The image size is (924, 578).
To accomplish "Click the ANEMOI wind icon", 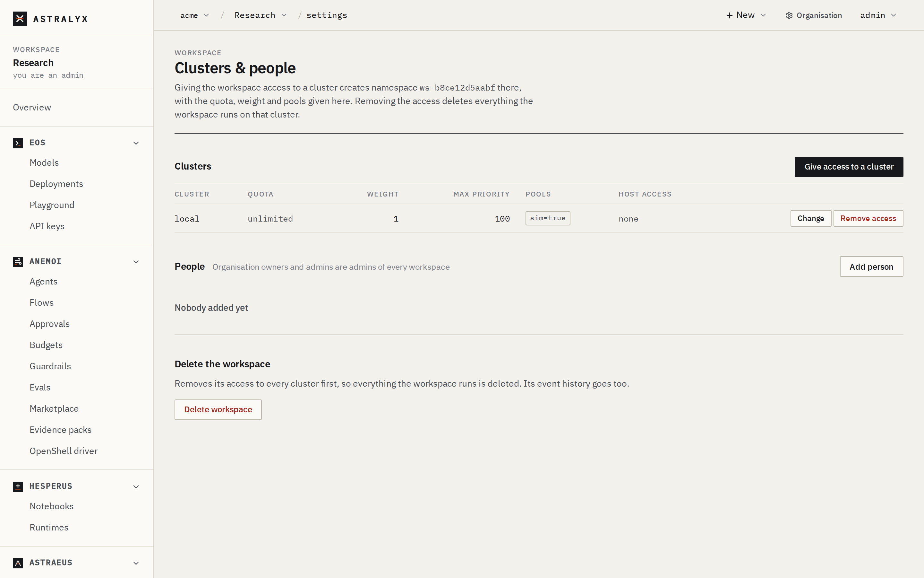I will click(x=18, y=262).
